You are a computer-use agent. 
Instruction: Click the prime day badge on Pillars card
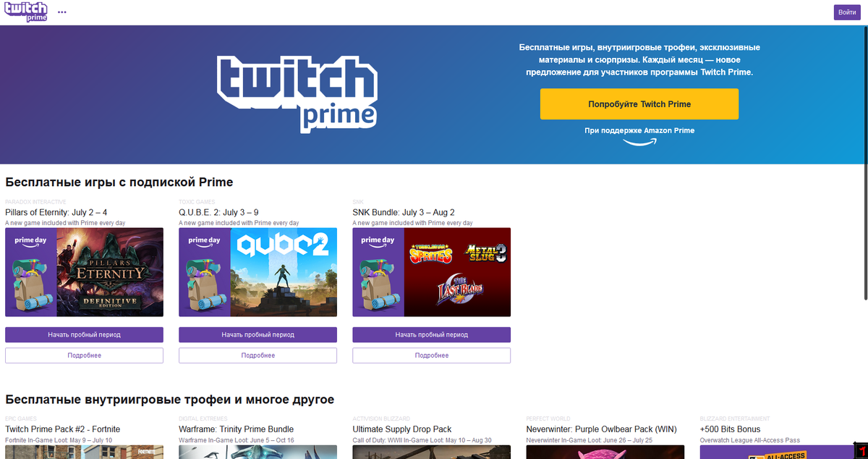31,240
